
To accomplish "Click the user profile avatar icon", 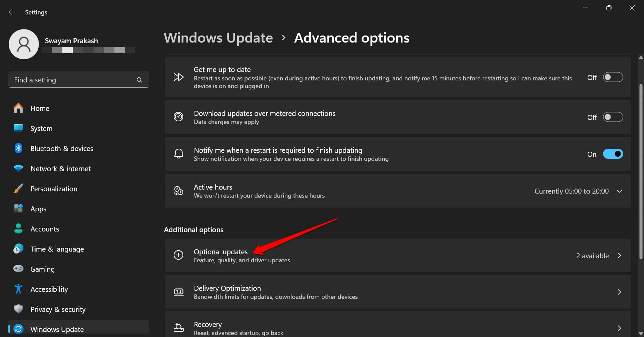I will (x=24, y=44).
